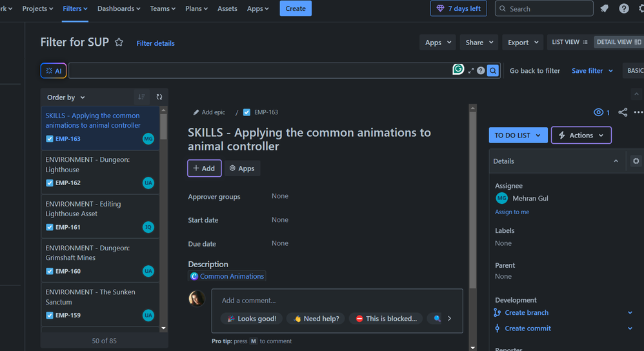The width and height of the screenshot is (644, 351).
Task: Click the Grammarly icon in query bar
Action: (458, 70)
